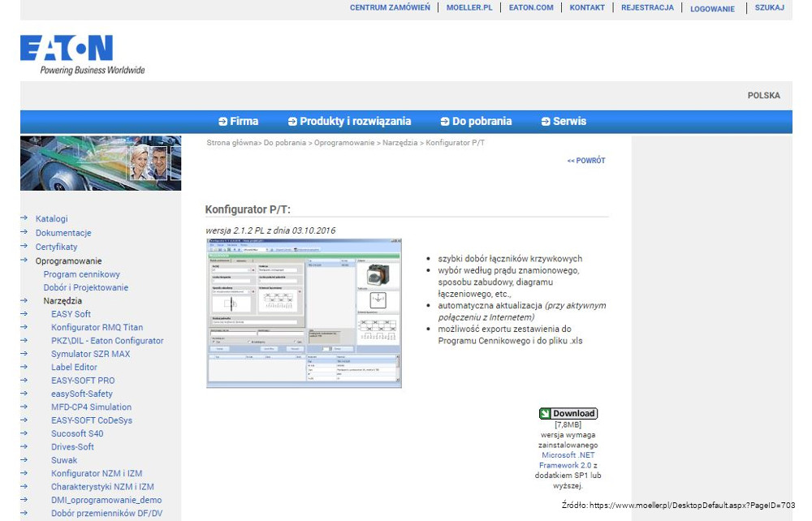Click the Microsoft .NET Framework link
The width and height of the screenshot is (812, 521).
[568, 460]
